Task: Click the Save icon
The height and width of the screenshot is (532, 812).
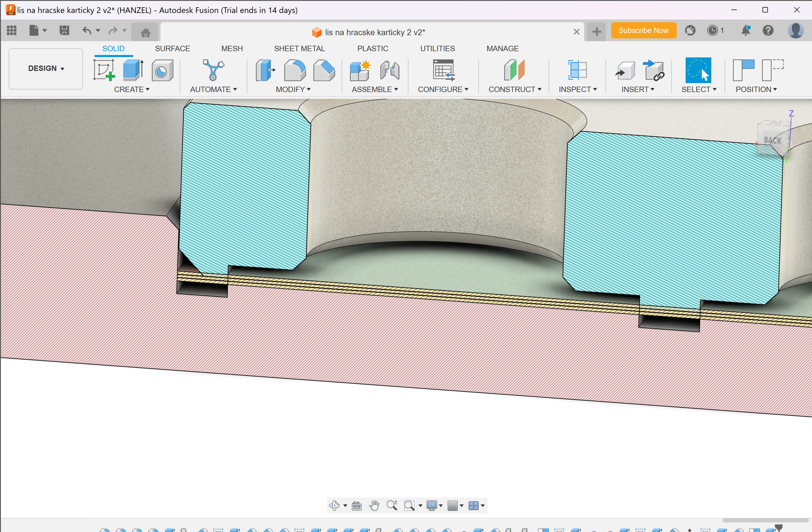Action: [64, 31]
